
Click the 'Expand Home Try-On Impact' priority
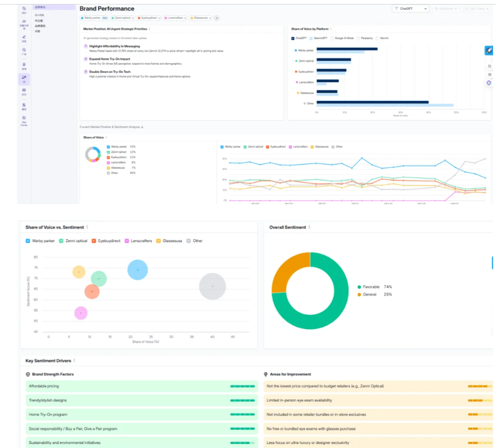[109, 59]
